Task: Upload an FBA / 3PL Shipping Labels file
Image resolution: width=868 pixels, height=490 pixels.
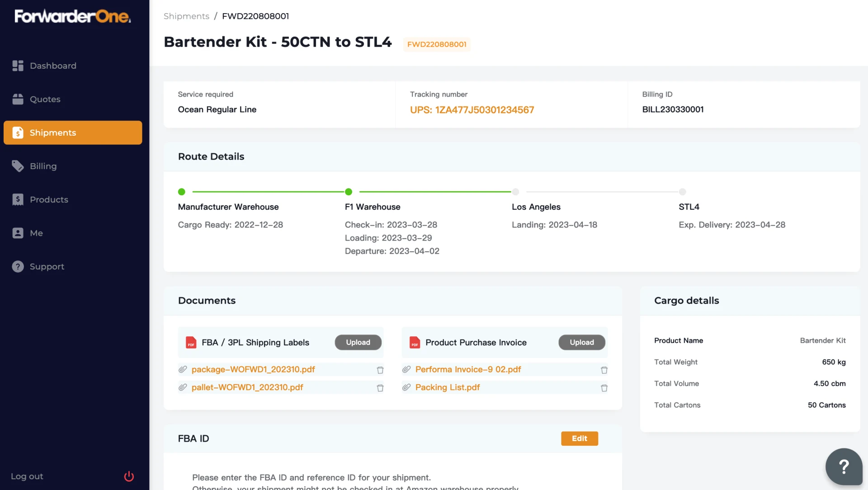Action: click(x=358, y=343)
